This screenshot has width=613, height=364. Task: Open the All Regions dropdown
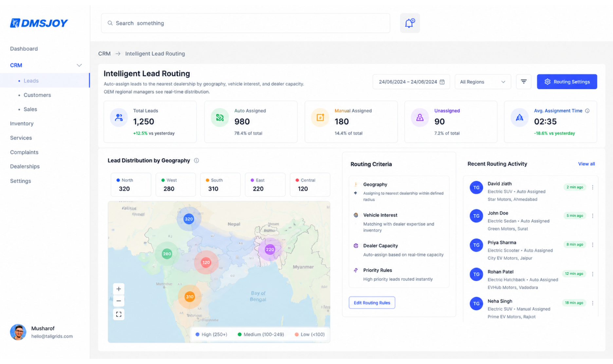[x=483, y=82]
